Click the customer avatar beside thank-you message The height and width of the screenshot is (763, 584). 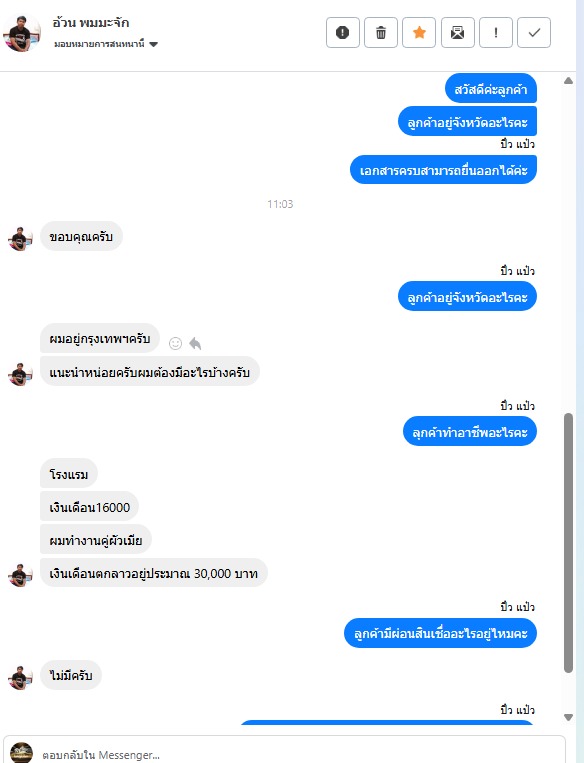click(20, 238)
